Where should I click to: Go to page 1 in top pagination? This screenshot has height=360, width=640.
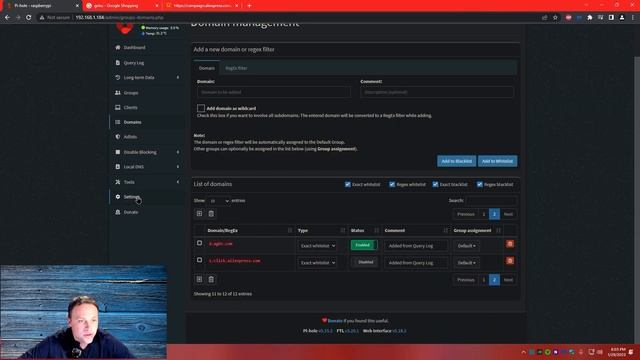click(x=484, y=214)
